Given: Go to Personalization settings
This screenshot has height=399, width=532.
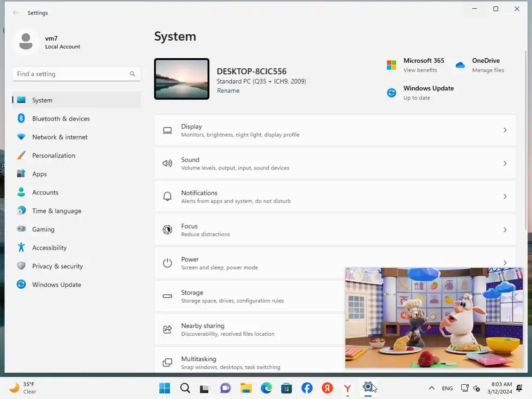Looking at the screenshot, I should pos(76,155).
